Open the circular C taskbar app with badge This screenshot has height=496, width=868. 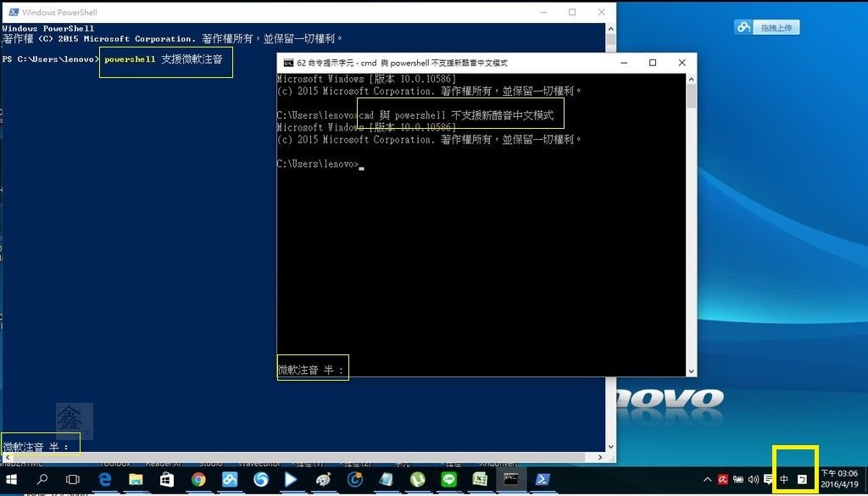point(354,479)
